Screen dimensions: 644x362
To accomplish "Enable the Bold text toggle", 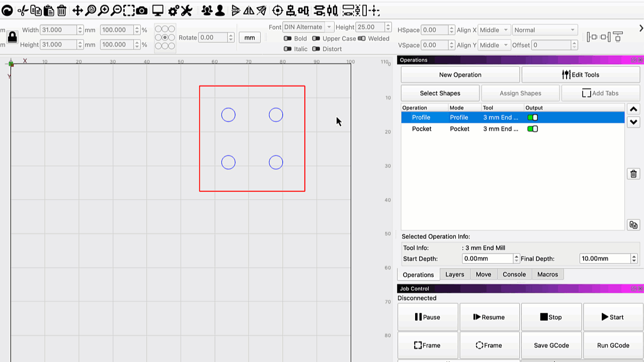I will 288,39.
